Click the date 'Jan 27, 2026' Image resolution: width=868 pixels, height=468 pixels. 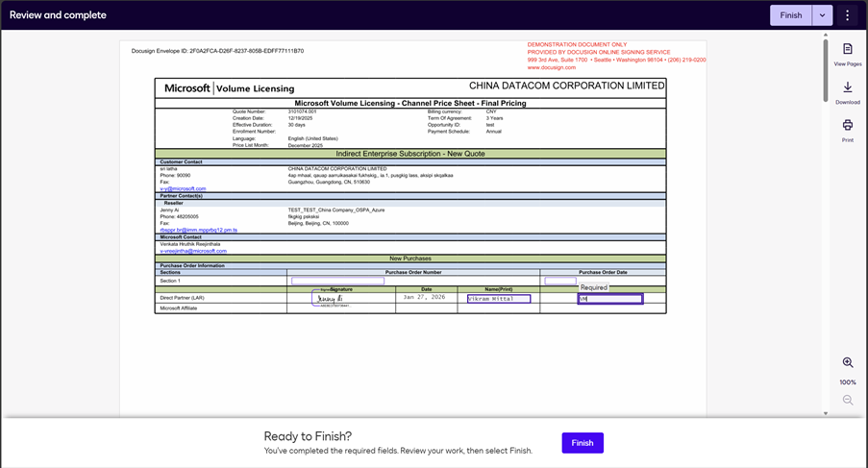click(x=424, y=297)
